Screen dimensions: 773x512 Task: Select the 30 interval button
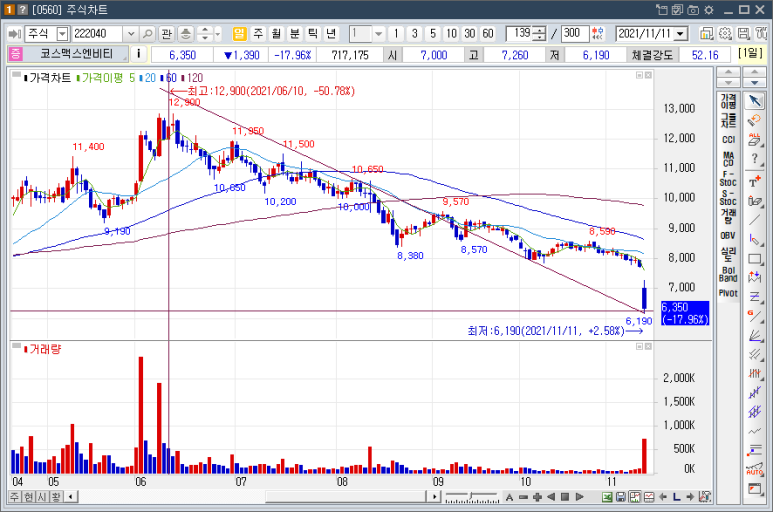pos(469,34)
